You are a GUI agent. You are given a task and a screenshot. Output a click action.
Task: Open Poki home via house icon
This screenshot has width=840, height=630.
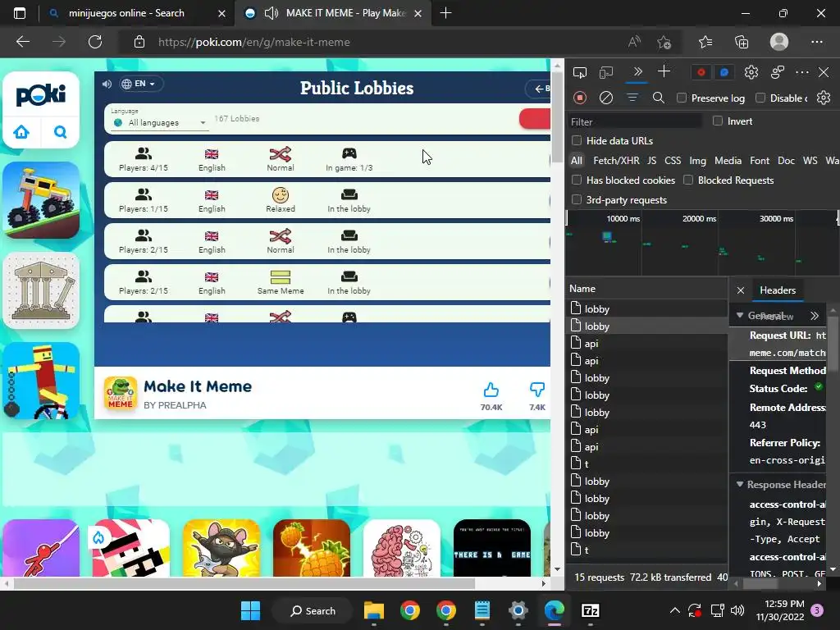point(21,132)
